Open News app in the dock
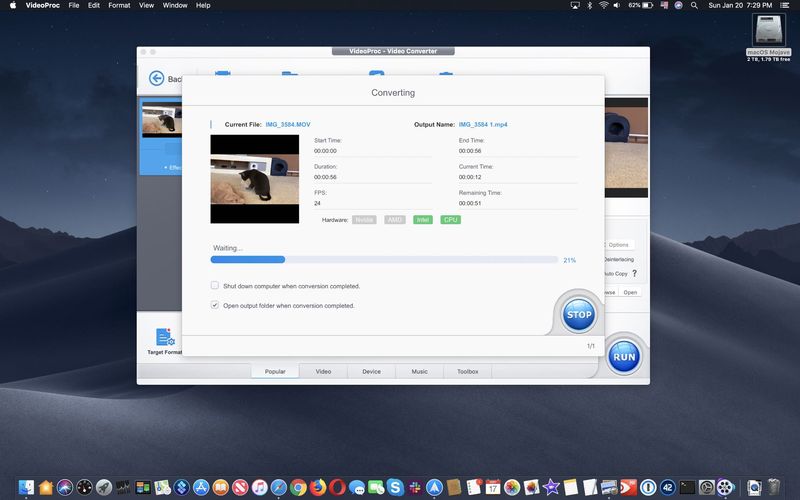 (x=240, y=487)
